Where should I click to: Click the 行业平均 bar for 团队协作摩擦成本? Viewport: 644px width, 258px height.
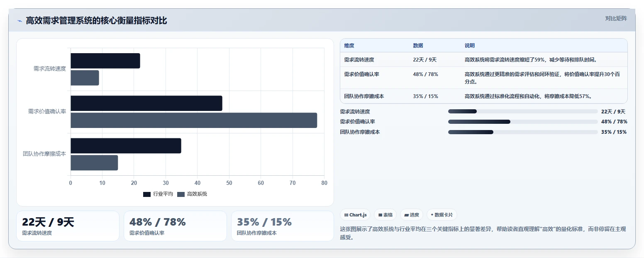(126, 146)
